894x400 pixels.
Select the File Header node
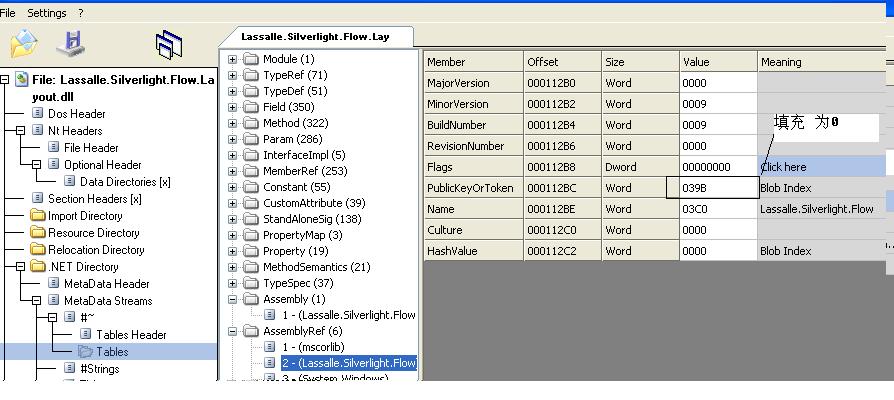91,148
